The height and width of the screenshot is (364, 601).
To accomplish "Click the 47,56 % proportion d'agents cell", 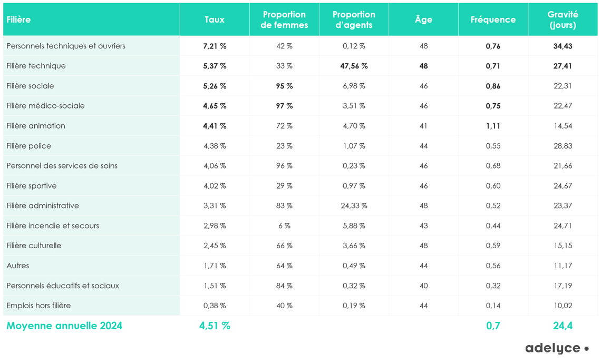I will pyautogui.click(x=354, y=66).
